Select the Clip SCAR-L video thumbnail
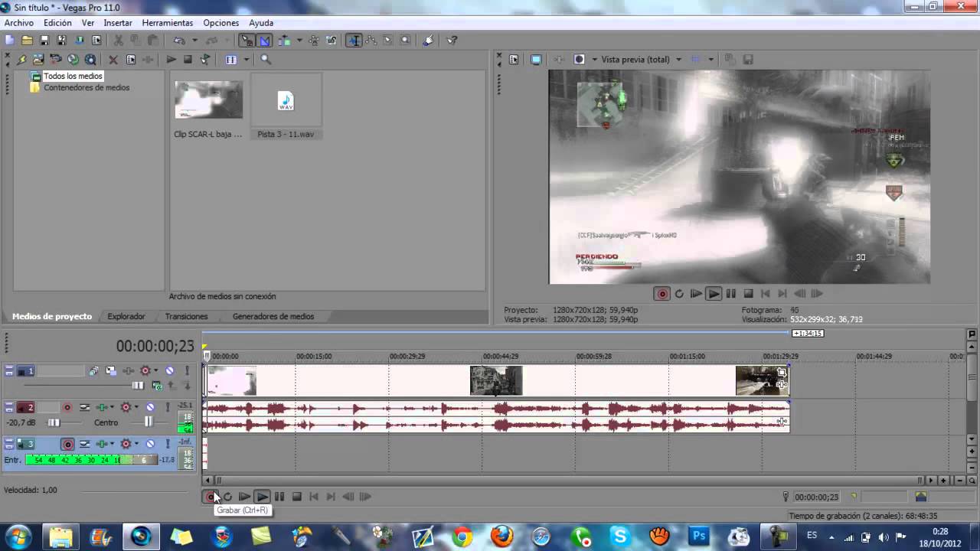Viewport: 980px width, 551px height. [x=208, y=99]
